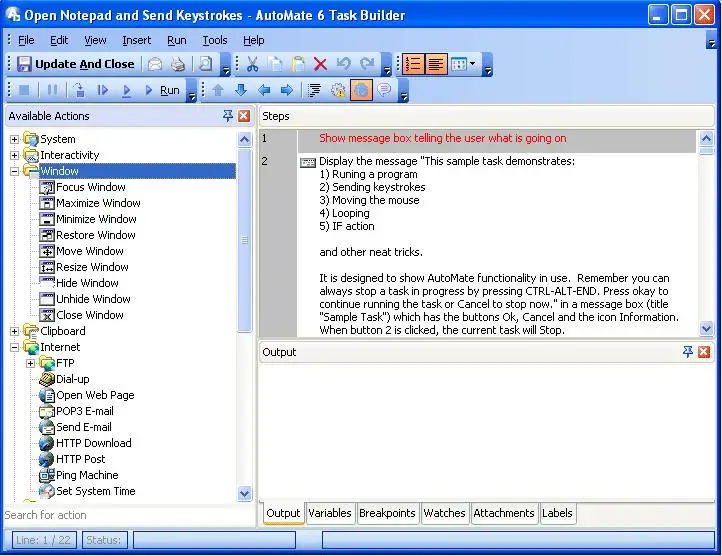The image size is (722, 556).
Task: Click the email envelope toolbar icon
Action: (x=155, y=64)
